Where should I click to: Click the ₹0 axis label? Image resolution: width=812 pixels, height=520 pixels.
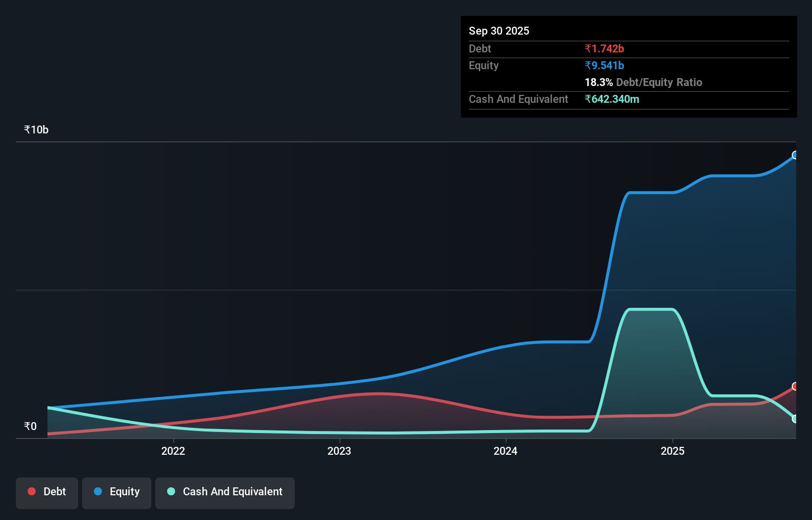tap(30, 426)
